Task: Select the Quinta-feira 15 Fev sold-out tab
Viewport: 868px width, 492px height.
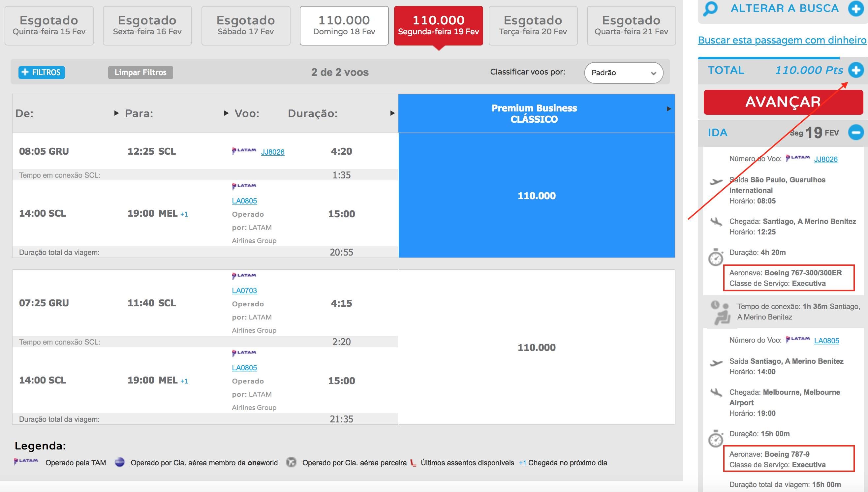Action: point(49,26)
